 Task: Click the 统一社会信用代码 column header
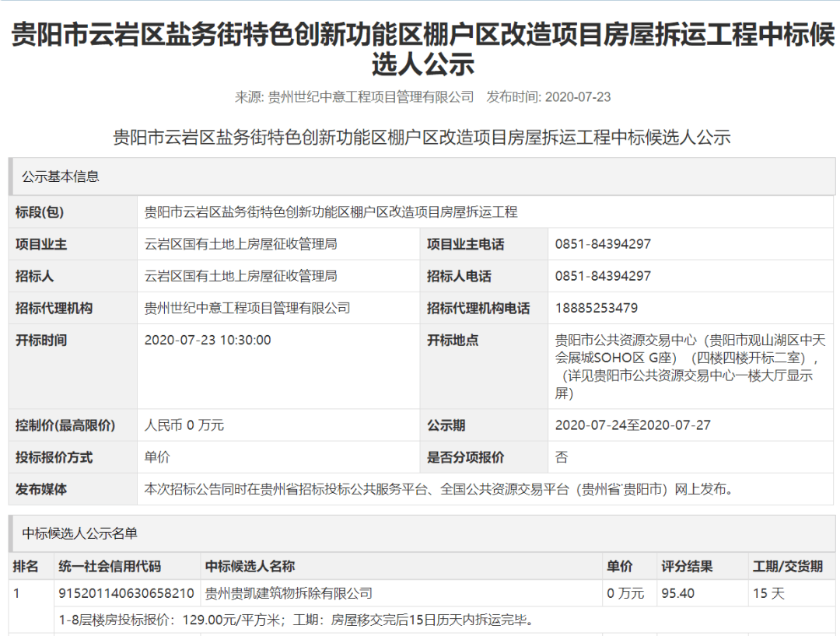pyautogui.click(x=110, y=566)
